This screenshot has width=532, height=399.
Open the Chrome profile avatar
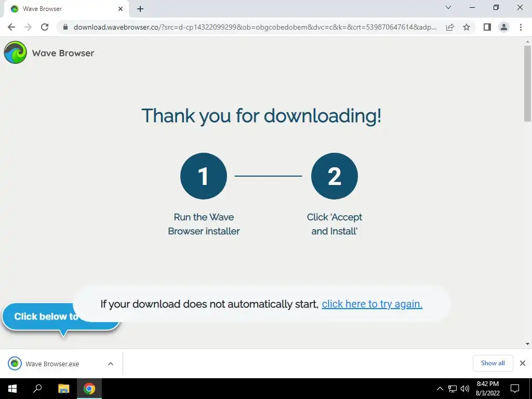pos(504,27)
